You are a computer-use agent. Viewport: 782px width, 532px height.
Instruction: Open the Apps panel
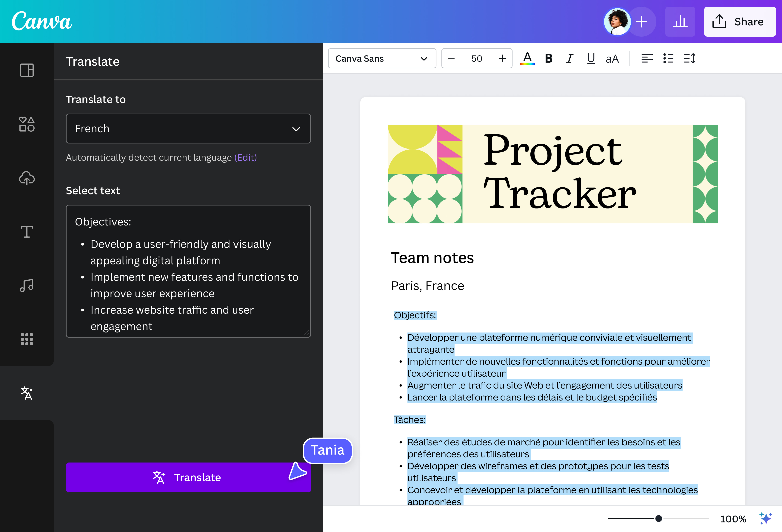[x=27, y=339]
